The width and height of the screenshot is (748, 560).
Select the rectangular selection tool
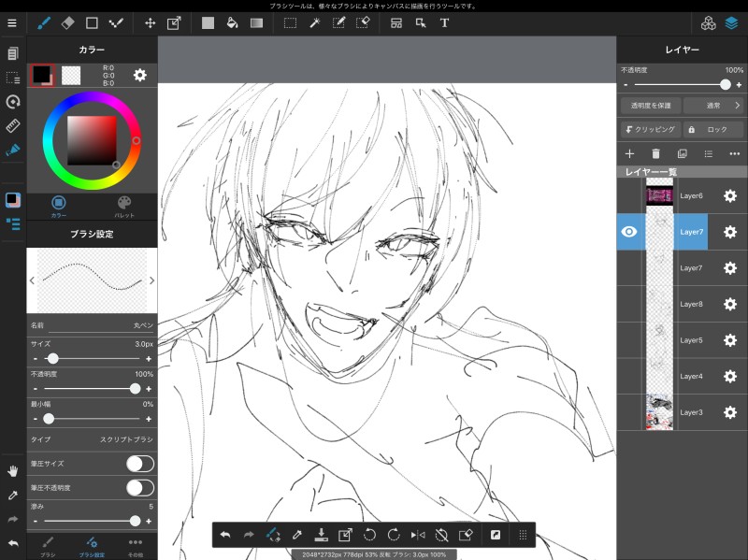[290, 22]
